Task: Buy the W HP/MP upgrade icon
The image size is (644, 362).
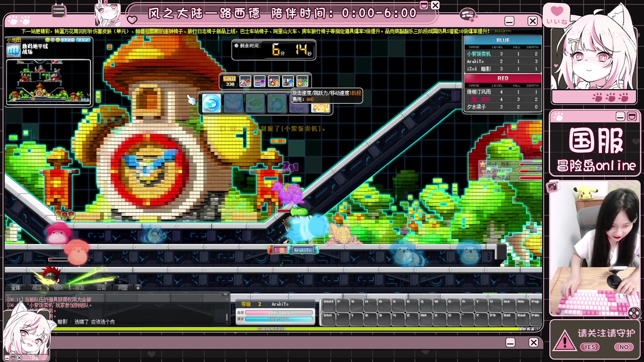Action: 260,81
